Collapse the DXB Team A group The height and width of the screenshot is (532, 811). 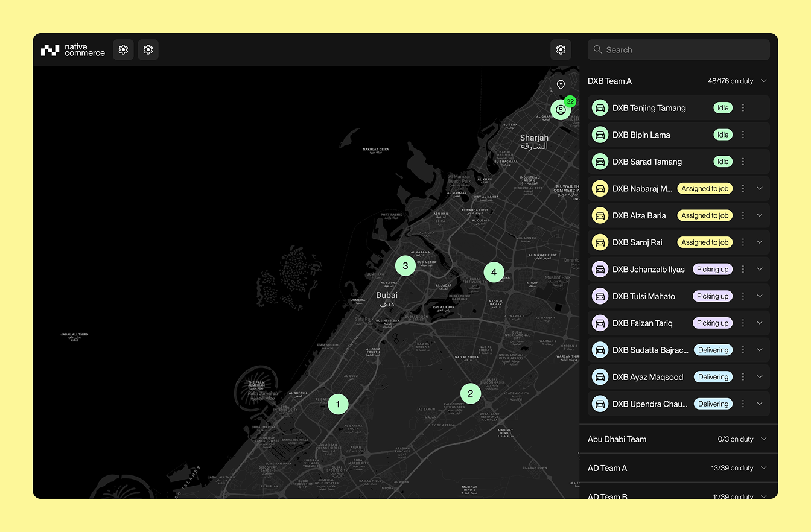click(x=764, y=81)
